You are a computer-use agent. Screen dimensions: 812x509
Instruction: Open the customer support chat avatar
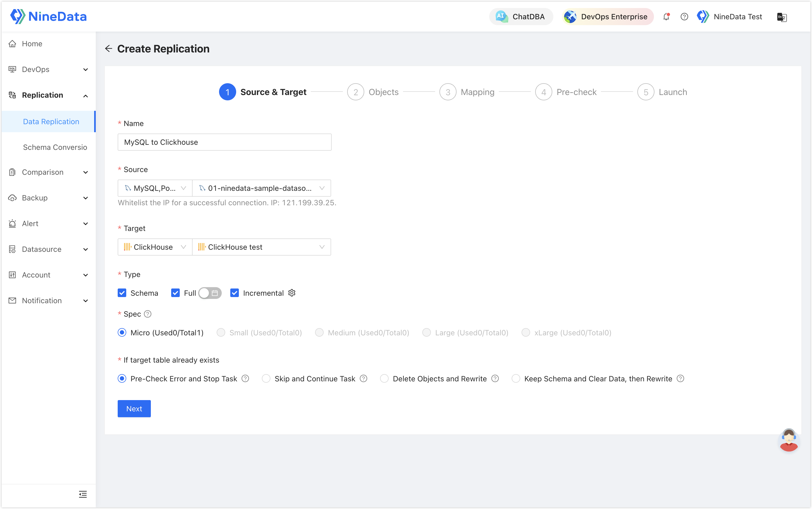pyautogui.click(x=788, y=440)
